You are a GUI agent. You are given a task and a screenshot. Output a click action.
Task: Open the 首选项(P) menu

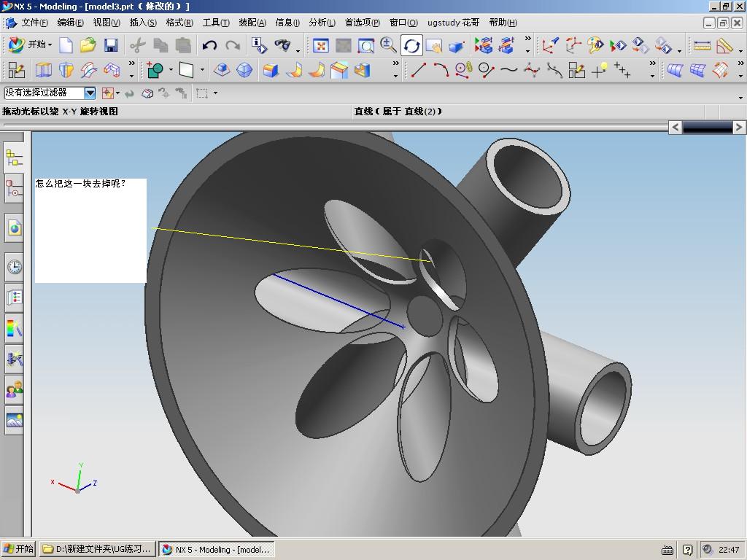click(363, 23)
